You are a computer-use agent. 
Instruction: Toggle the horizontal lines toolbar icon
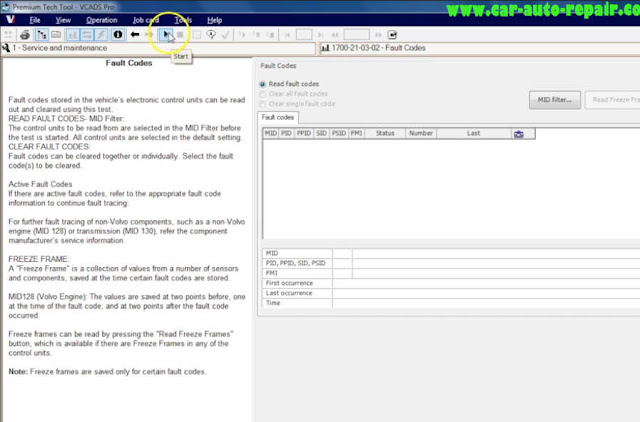point(87,35)
